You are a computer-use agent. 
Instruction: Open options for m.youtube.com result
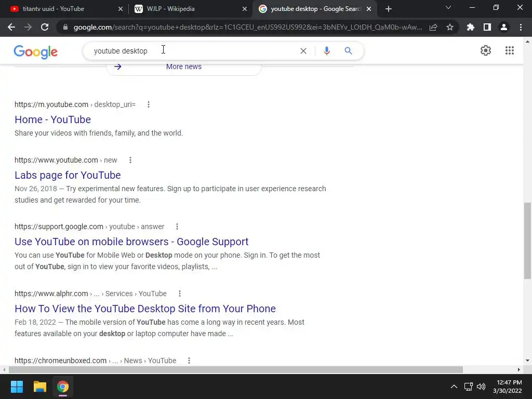point(148,104)
